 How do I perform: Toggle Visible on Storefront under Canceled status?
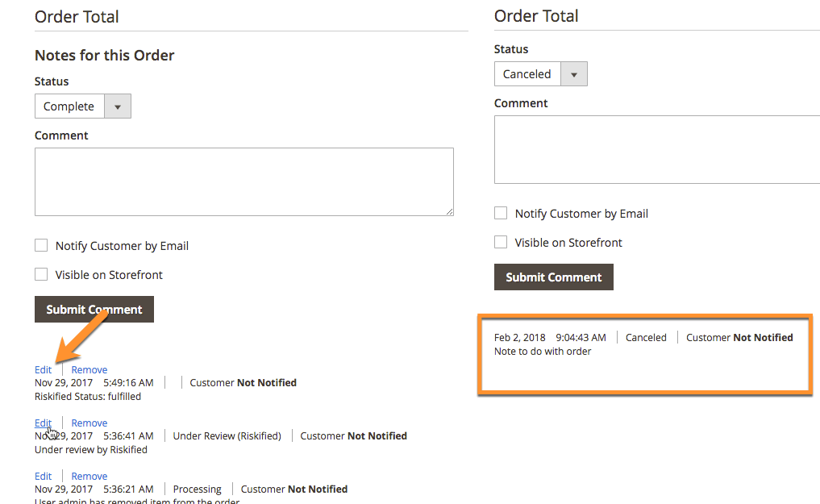click(501, 243)
